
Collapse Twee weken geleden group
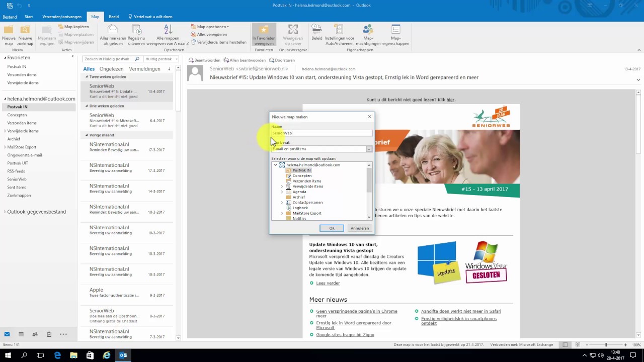point(86,77)
